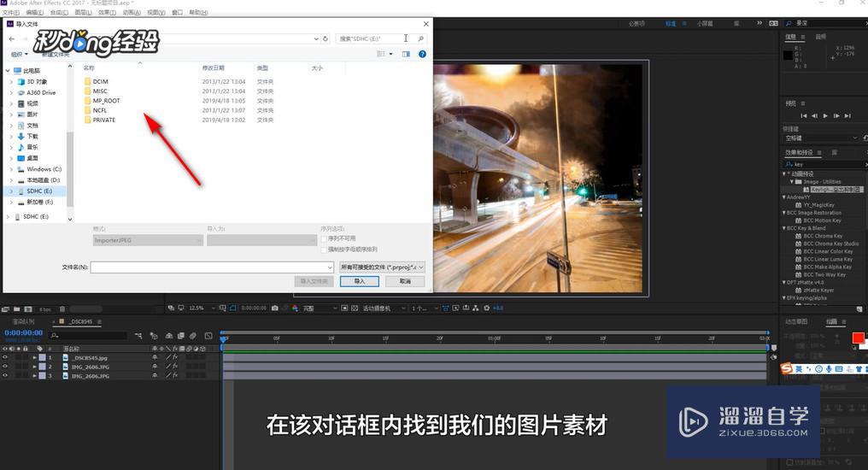Open the MISC folder
This screenshot has height=470, width=868.
tap(100, 91)
